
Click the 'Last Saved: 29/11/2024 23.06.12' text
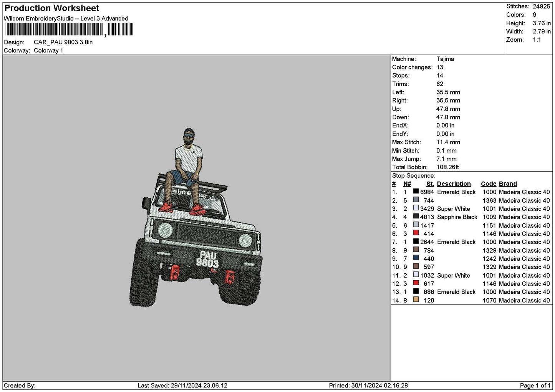point(182,385)
